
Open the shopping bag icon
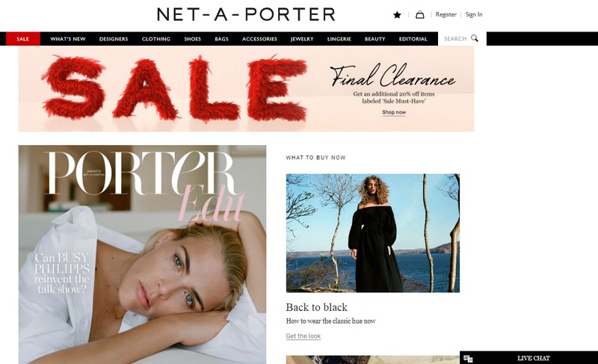click(x=419, y=15)
